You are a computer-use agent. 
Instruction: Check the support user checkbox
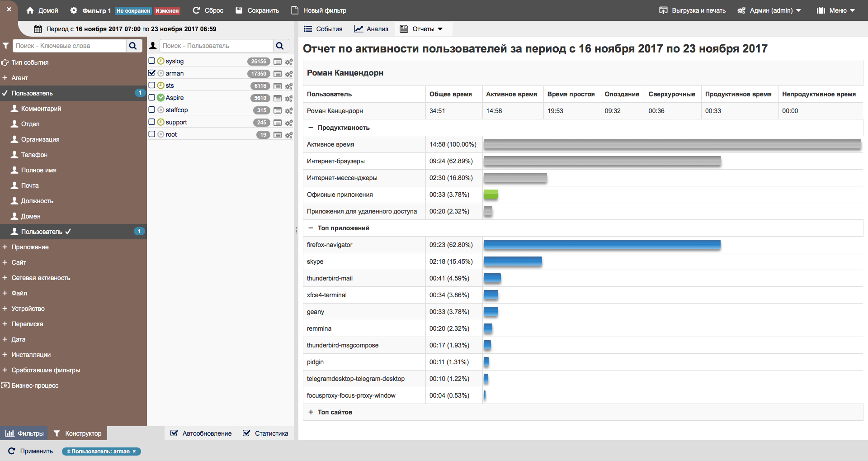click(x=152, y=122)
